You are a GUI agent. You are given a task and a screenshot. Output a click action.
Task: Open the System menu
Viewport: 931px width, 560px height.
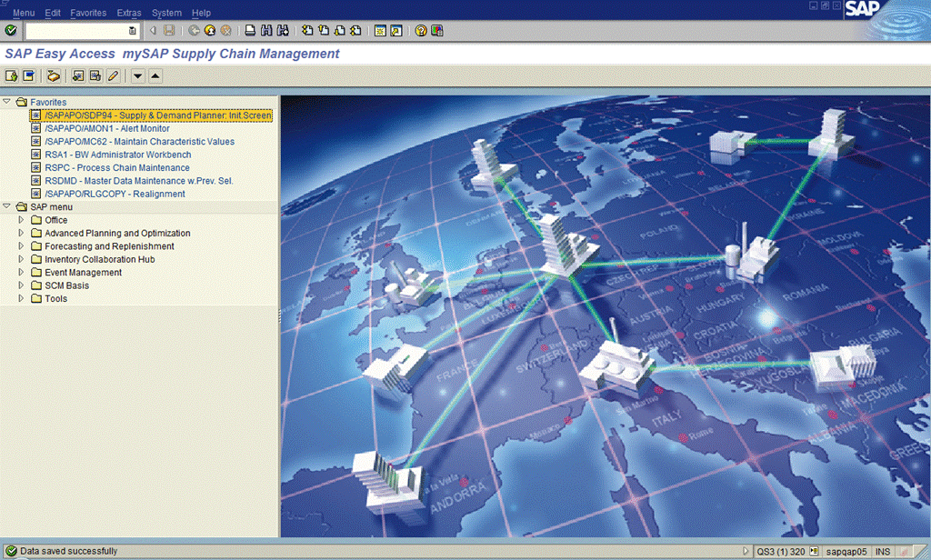167,13
